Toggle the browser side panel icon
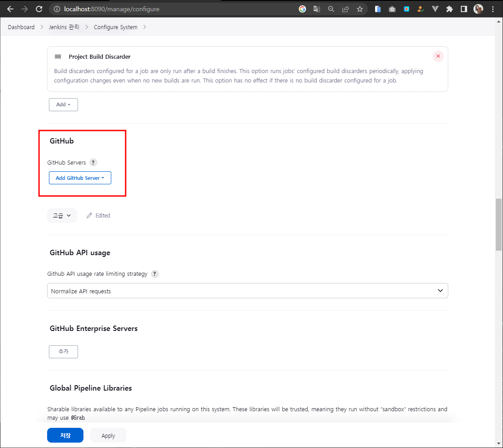Screen dimensions: 503x448 click(x=464, y=9)
